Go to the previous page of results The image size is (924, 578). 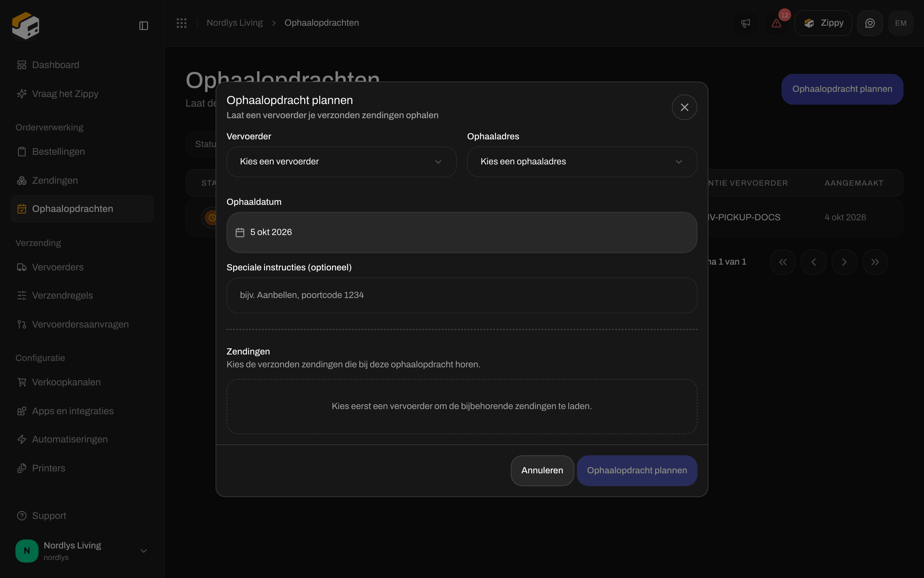814,262
